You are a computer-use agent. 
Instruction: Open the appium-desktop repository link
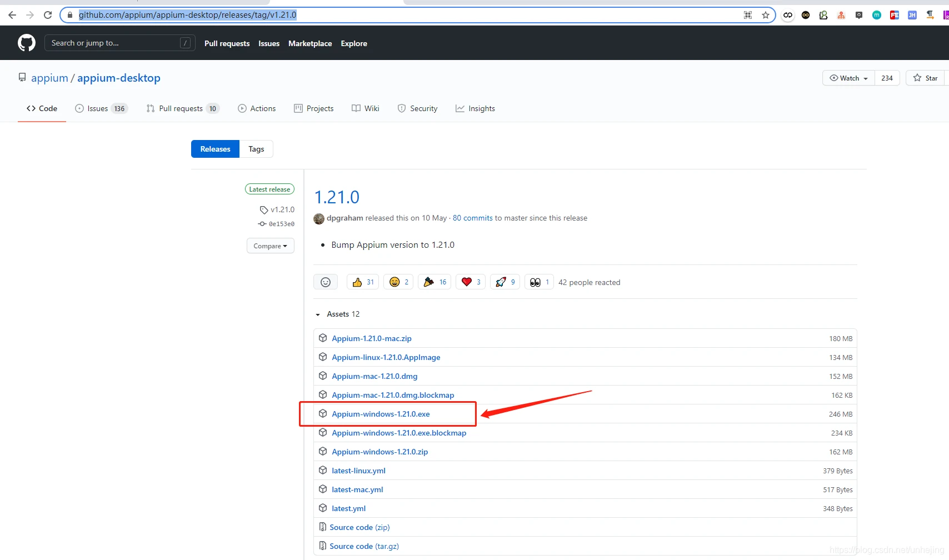[x=119, y=78]
